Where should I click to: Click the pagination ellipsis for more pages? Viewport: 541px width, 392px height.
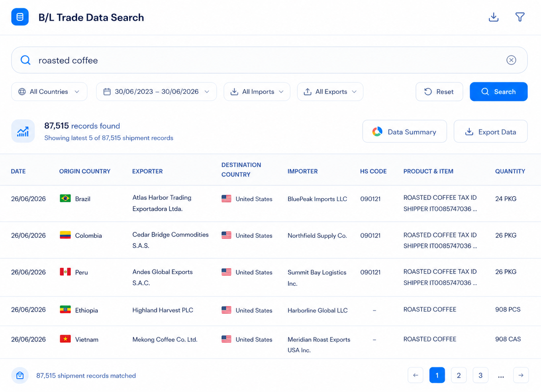pos(501,376)
